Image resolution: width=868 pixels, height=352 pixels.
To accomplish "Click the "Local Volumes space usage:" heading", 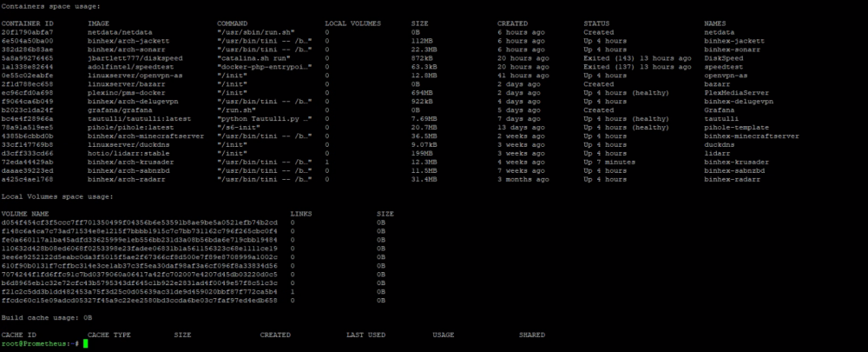I will (57, 196).
